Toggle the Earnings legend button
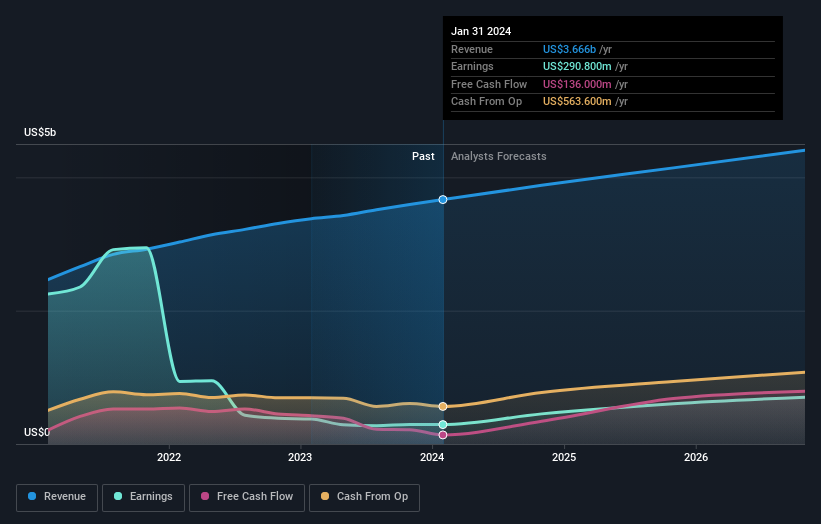The image size is (821, 524). [143, 497]
